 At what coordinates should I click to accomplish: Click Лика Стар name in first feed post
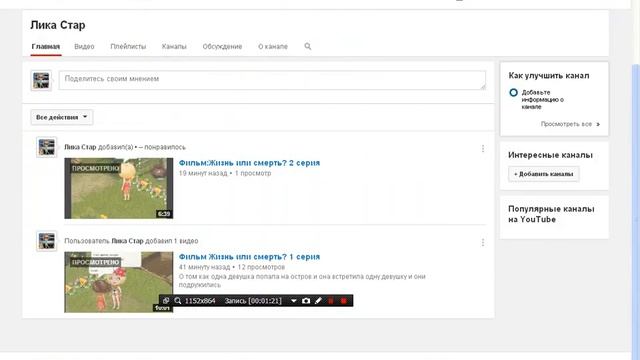(80, 147)
